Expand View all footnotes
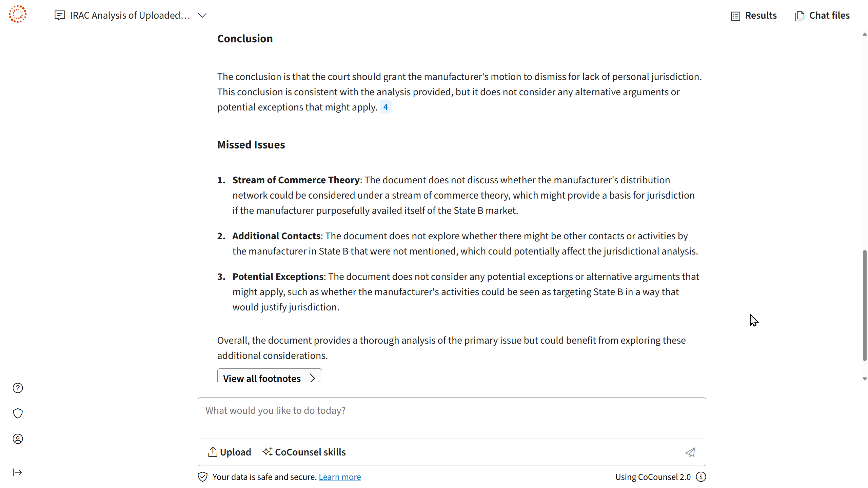The image size is (868, 488). point(269,378)
